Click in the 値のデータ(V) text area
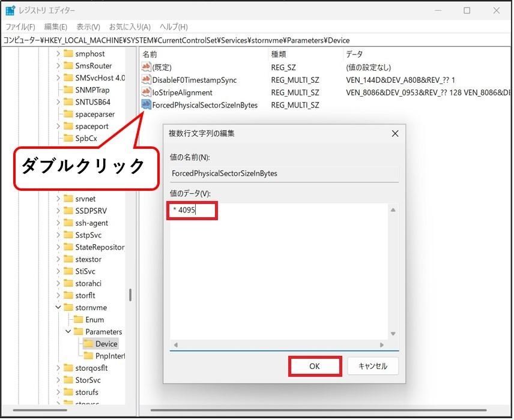514x420 pixels. (279, 272)
